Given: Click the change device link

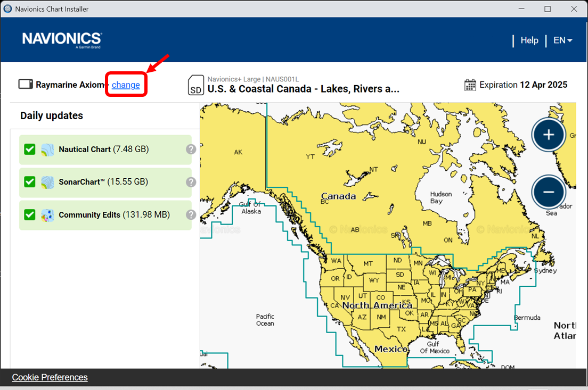Looking at the screenshot, I should [126, 85].
